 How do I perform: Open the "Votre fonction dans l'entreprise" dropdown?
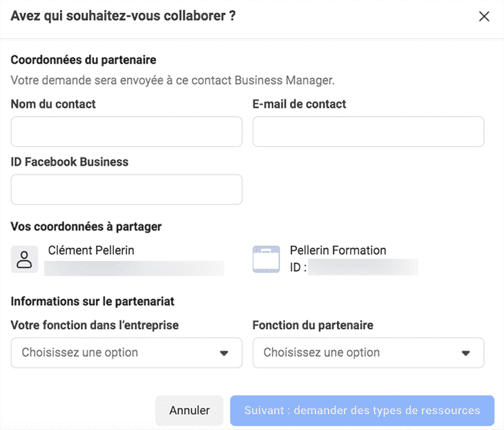(126, 353)
